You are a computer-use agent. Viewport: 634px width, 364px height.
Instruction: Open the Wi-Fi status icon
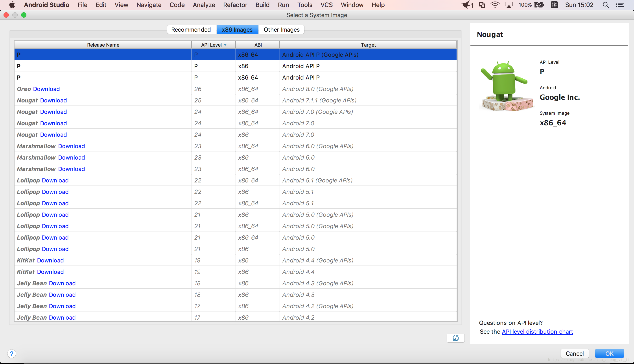coord(495,5)
